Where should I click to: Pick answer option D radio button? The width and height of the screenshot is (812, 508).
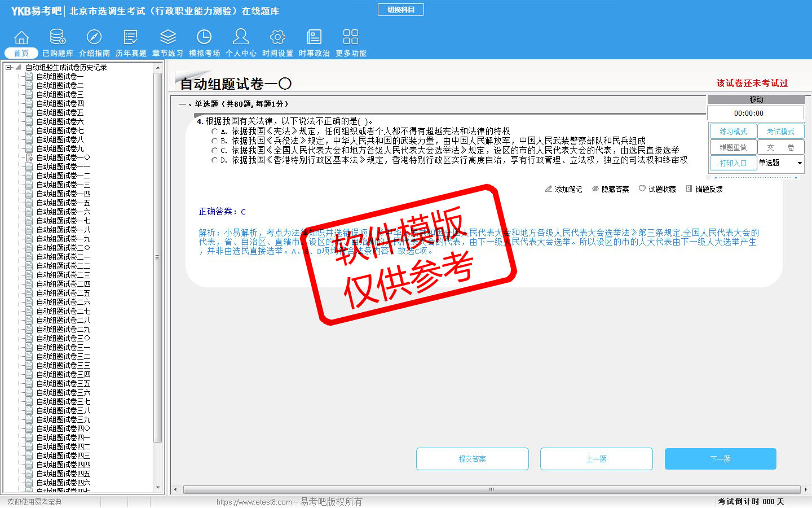pos(214,160)
